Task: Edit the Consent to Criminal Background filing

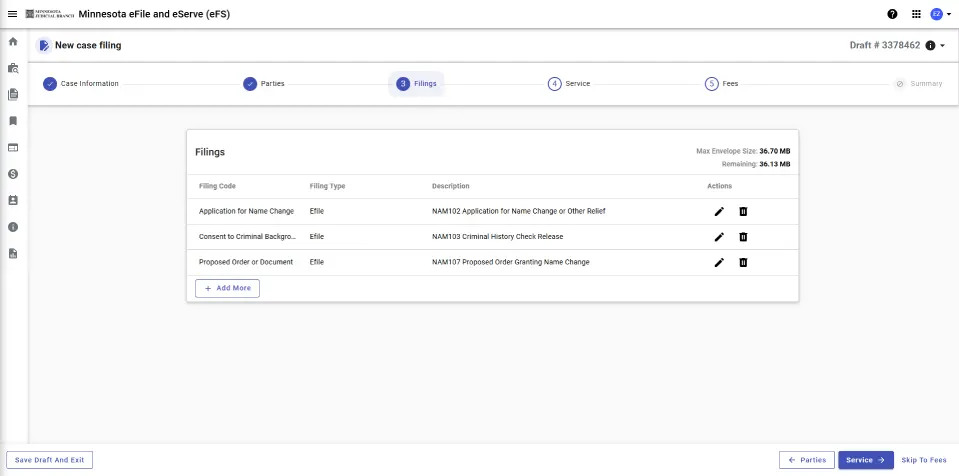Action: [x=719, y=237]
